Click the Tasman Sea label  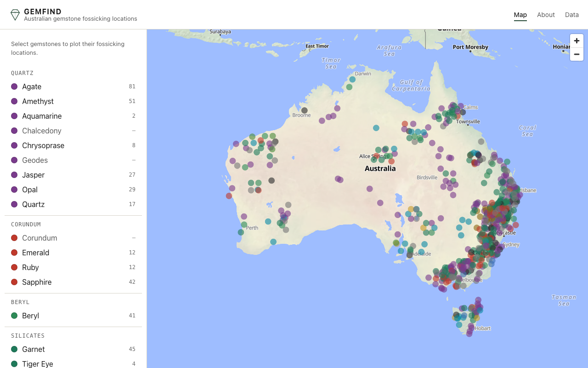click(564, 300)
